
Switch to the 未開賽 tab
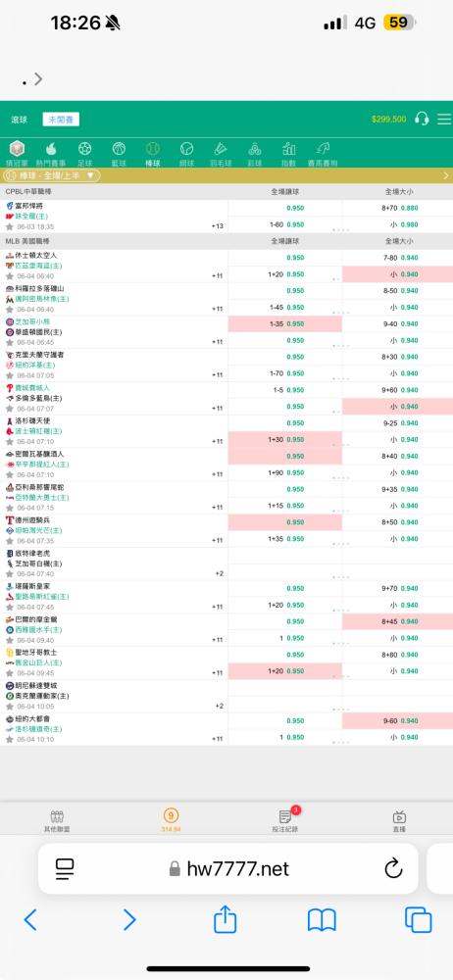[61, 120]
